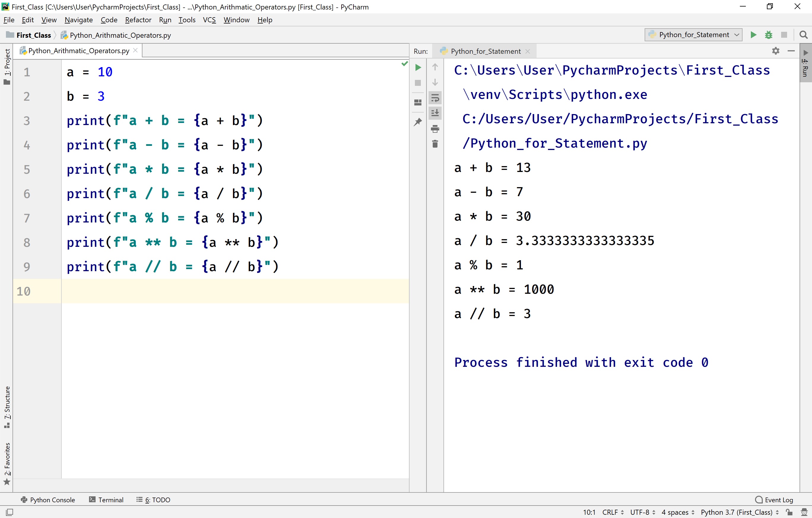The height and width of the screenshot is (518, 812).
Task: Print the console output
Action: click(435, 129)
